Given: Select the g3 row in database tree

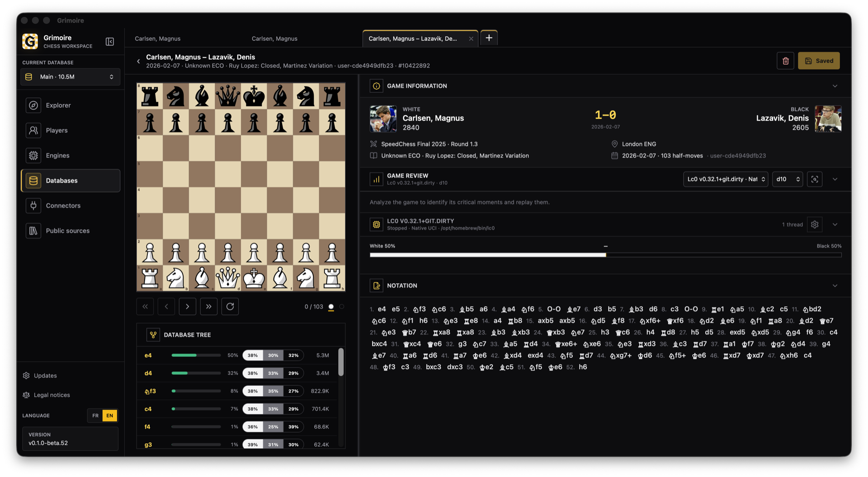Looking at the screenshot, I should click(237, 445).
